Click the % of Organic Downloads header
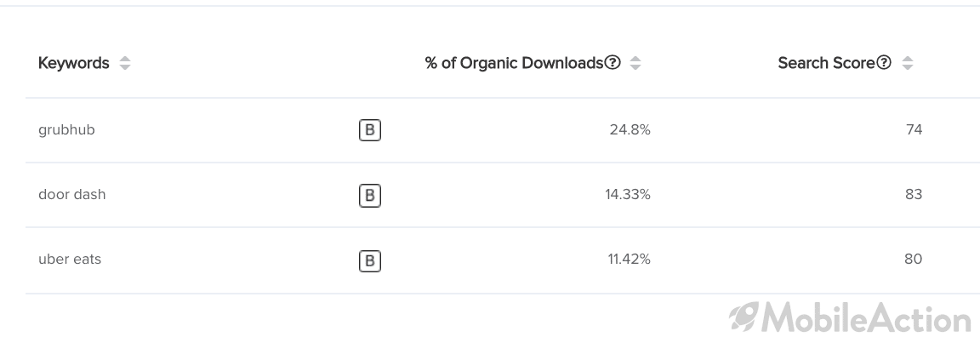980x337 pixels. pyautogui.click(x=514, y=63)
